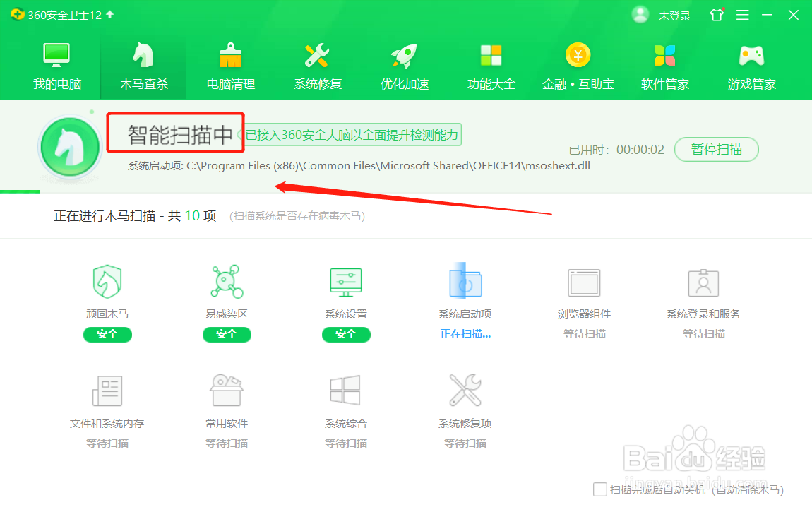Click 安全 badge under 系统设置
812x512 pixels.
[346, 335]
